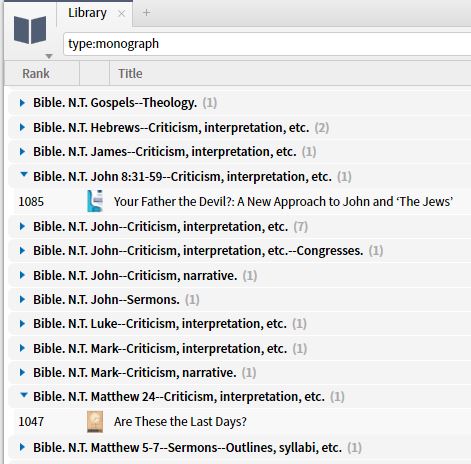
Task: Open 'Your Father the Devil?' book cover icon
Action: [95, 201]
